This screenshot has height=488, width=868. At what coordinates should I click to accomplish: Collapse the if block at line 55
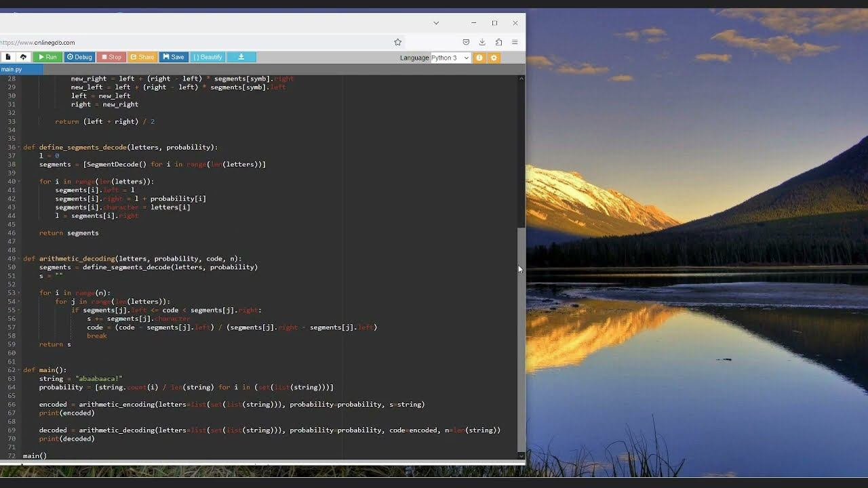(x=19, y=310)
